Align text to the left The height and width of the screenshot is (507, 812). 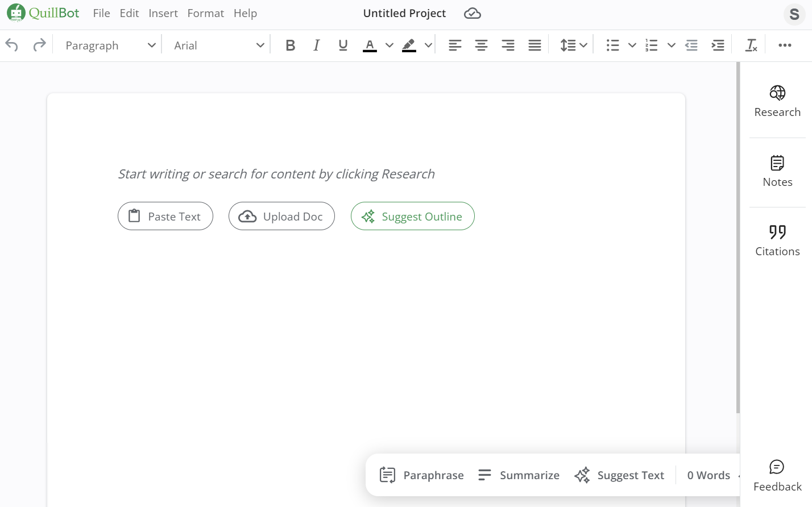[x=455, y=45]
